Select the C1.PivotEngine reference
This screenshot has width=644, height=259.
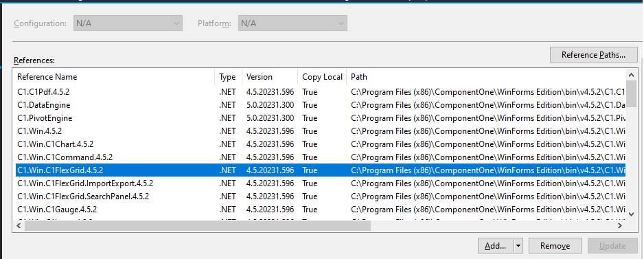321,118
